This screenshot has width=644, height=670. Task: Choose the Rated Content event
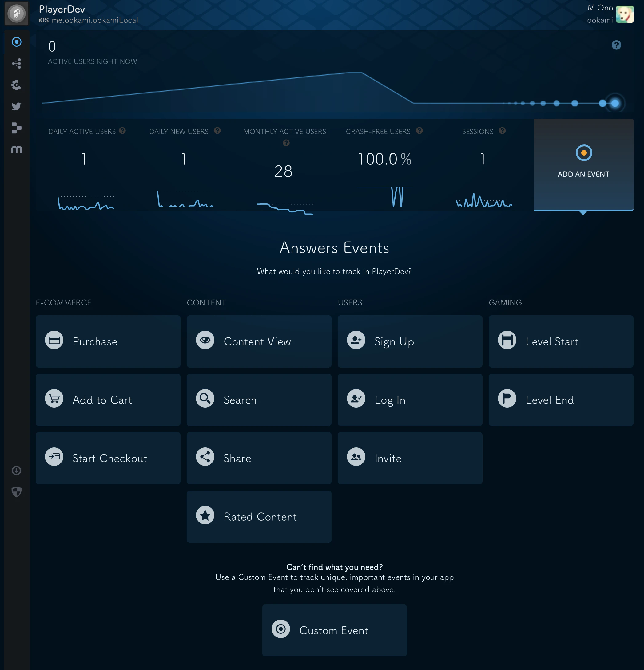(x=259, y=517)
